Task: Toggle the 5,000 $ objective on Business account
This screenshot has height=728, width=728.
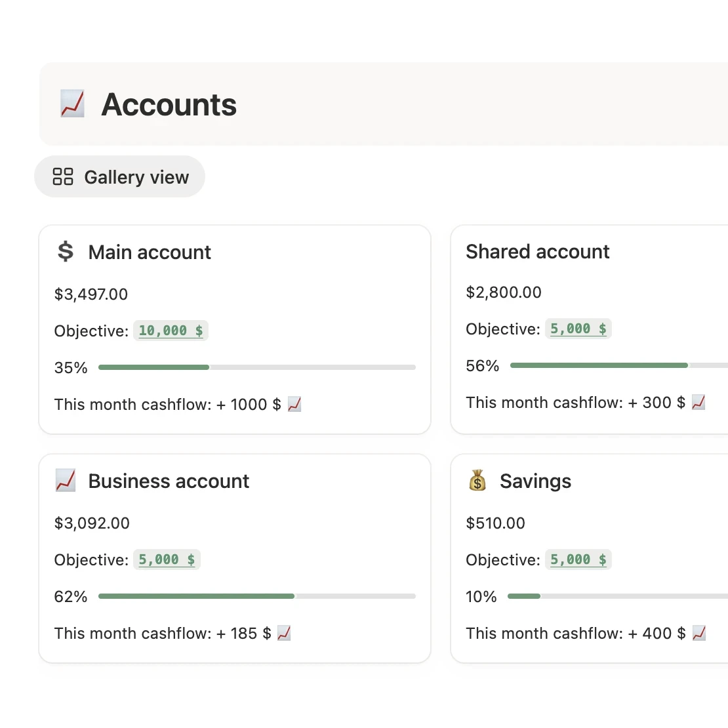Action: tap(167, 559)
